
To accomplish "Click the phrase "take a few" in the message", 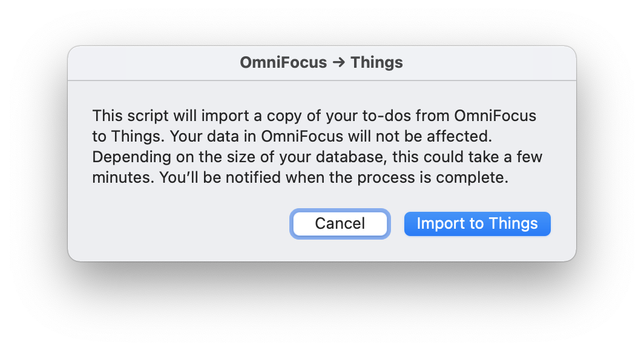I will (496, 157).
